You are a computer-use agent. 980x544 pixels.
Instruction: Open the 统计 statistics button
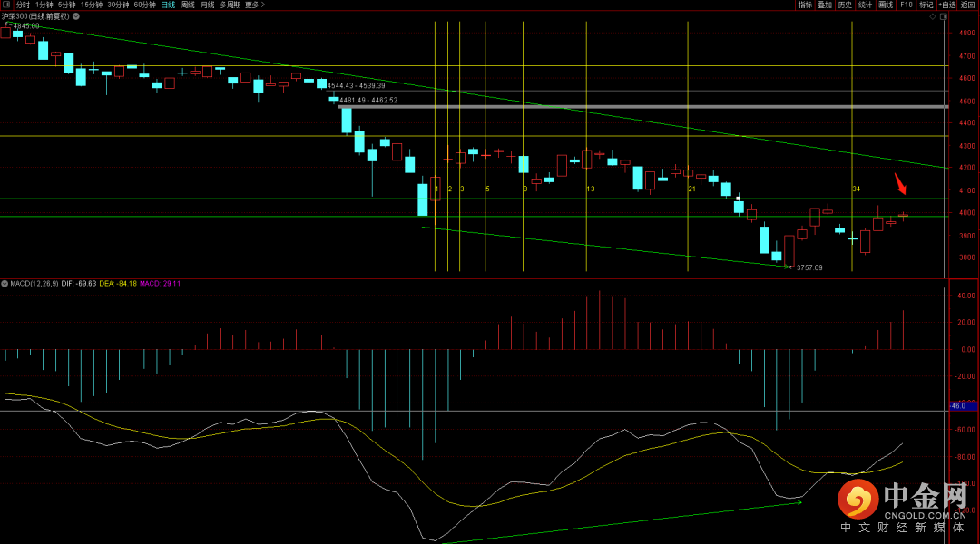(865, 5)
